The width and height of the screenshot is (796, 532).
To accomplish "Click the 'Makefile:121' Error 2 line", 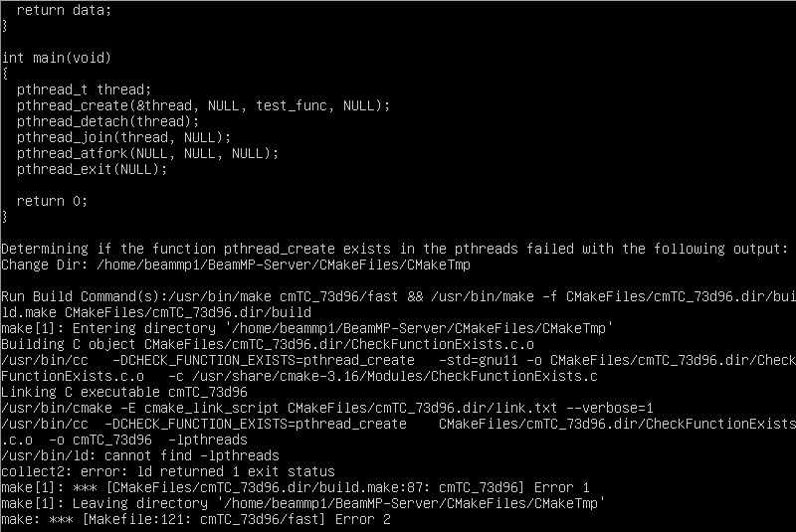I will pos(196,519).
